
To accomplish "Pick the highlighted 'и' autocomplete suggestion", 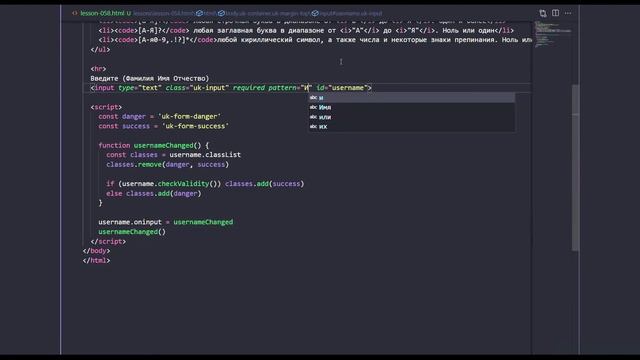I will (411, 98).
